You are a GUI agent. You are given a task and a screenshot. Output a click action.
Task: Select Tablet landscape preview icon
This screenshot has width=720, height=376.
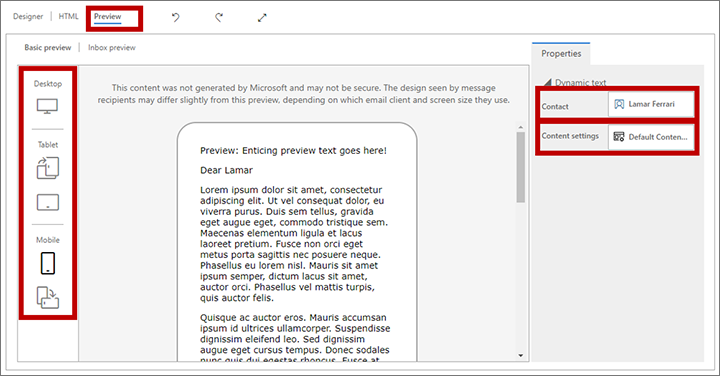pos(48,202)
